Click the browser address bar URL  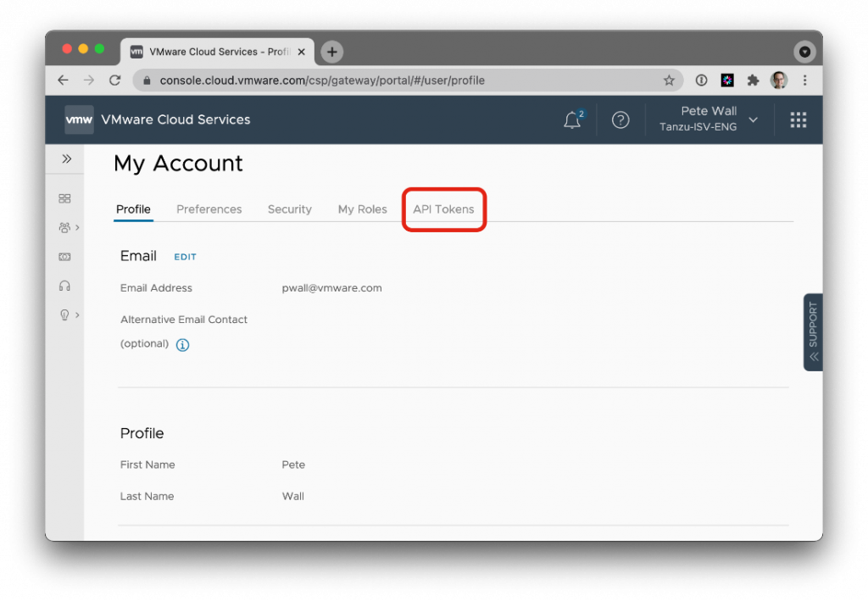322,81
